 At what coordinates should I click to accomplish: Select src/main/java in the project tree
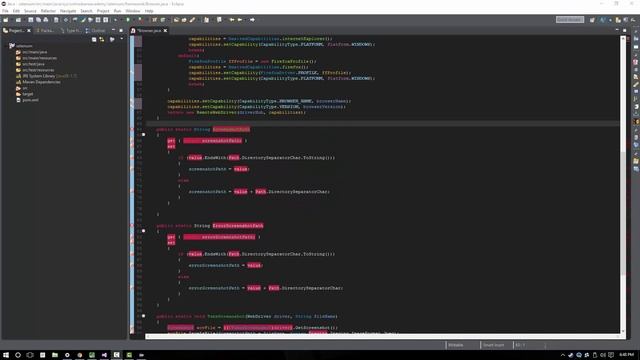pyautogui.click(x=34, y=52)
